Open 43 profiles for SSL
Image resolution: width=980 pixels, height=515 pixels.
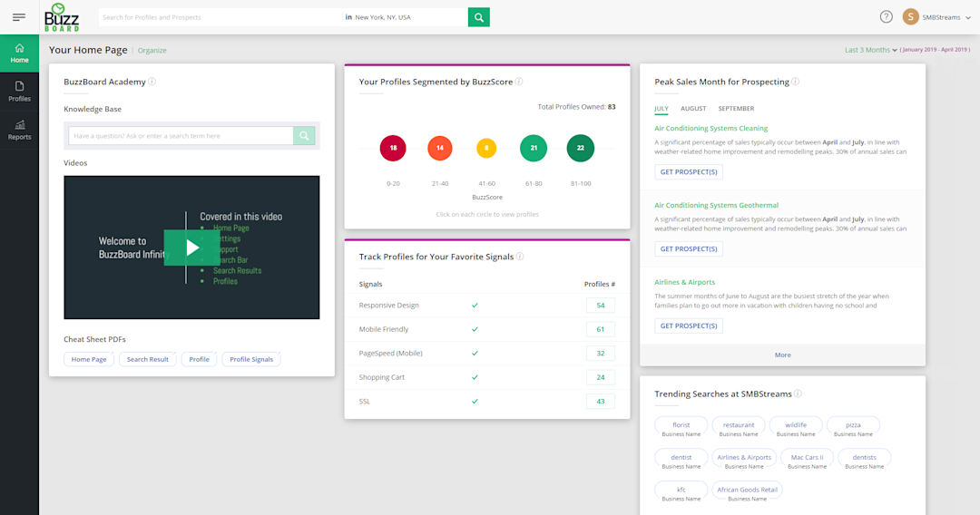(x=601, y=402)
